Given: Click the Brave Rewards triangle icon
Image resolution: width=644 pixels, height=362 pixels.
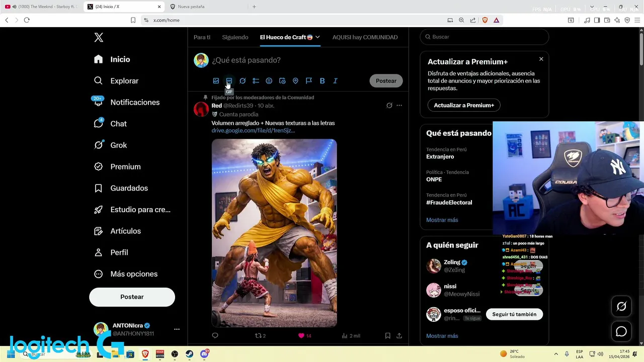Looking at the screenshot, I should pos(496,20).
